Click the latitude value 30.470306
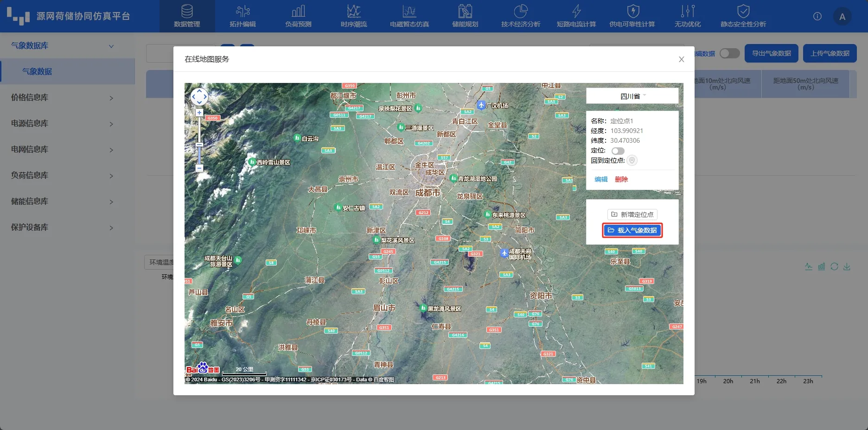868x430 pixels. [625, 140]
